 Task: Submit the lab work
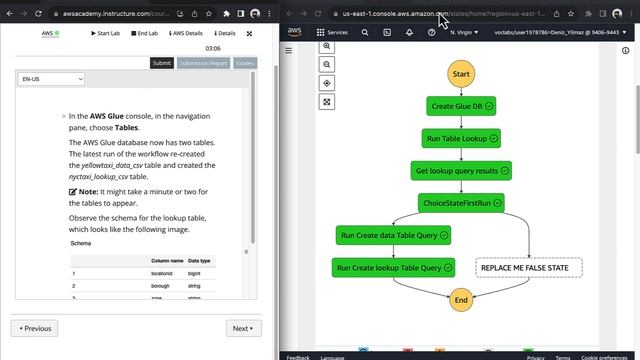point(162,63)
